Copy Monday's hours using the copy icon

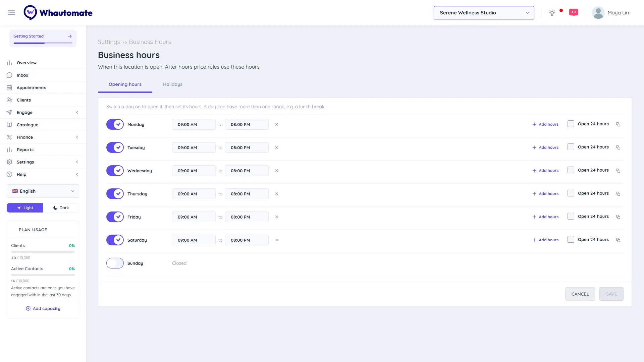pos(618,124)
